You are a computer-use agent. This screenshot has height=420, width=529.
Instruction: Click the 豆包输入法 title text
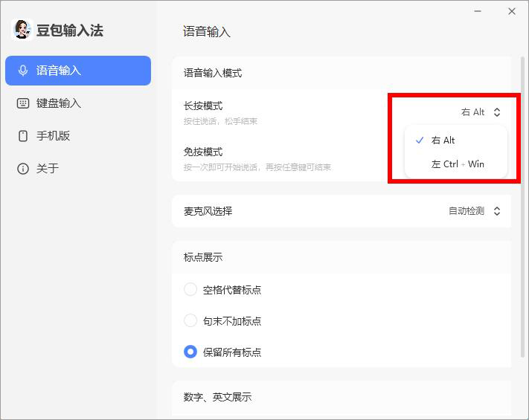point(70,30)
